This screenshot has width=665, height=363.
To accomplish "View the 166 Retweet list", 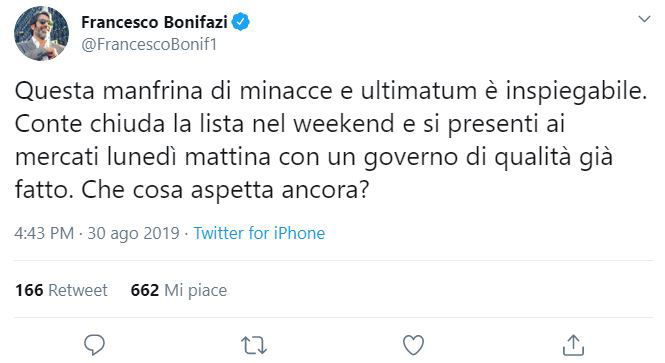I will click(61, 290).
